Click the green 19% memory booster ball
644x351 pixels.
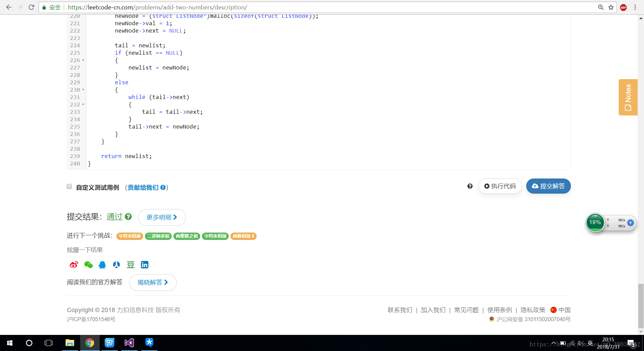[595, 222]
